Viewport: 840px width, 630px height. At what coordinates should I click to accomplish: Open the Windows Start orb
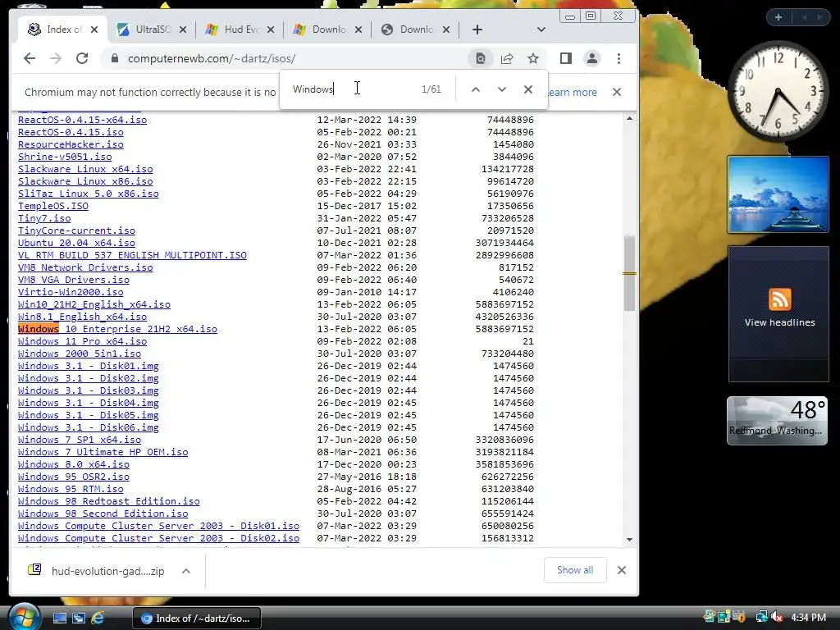coord(24,617)
